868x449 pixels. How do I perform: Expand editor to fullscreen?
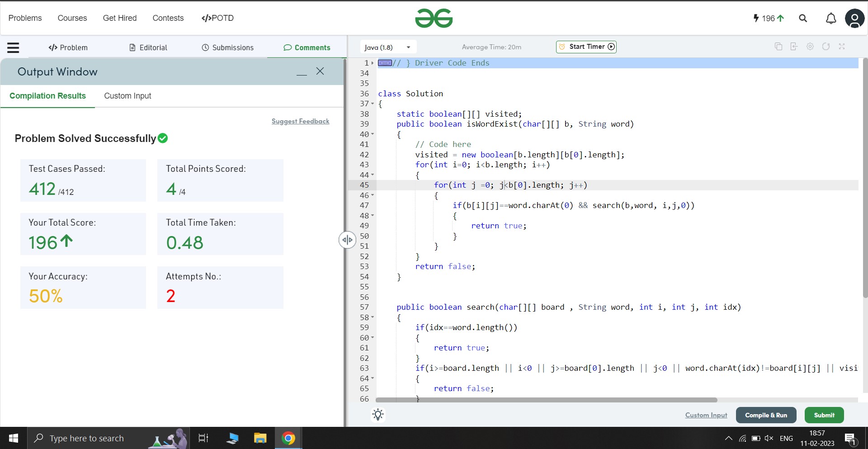(842, 47)
